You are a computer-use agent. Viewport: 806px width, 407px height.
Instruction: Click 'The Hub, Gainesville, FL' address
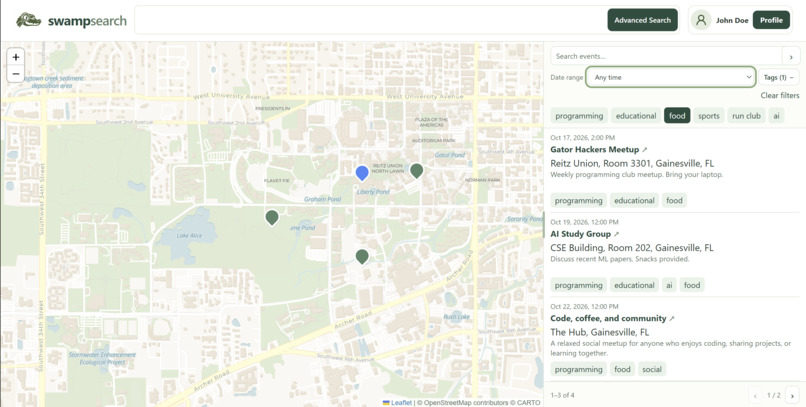[599, 332]
